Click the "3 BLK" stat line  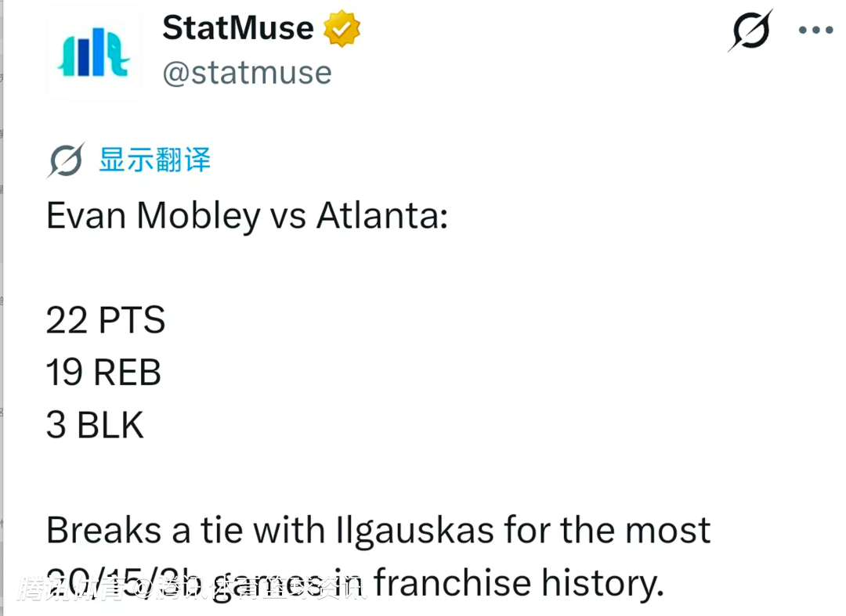[x=95, y=425]
